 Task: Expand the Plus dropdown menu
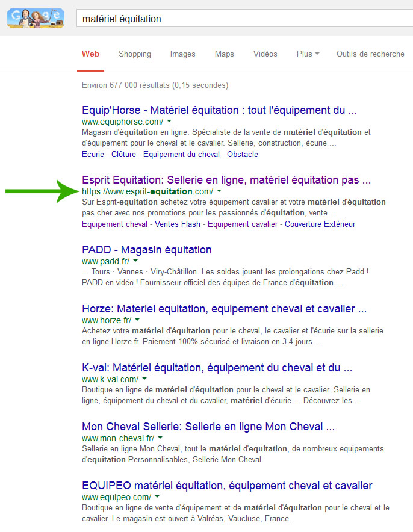308,54
